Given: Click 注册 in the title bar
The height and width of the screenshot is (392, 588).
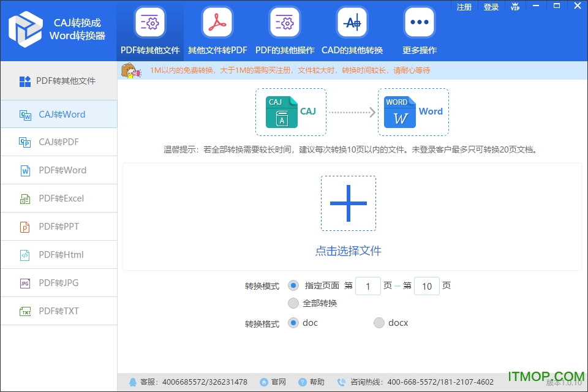Looking at the screenshot, I should (x=464, y=7).
